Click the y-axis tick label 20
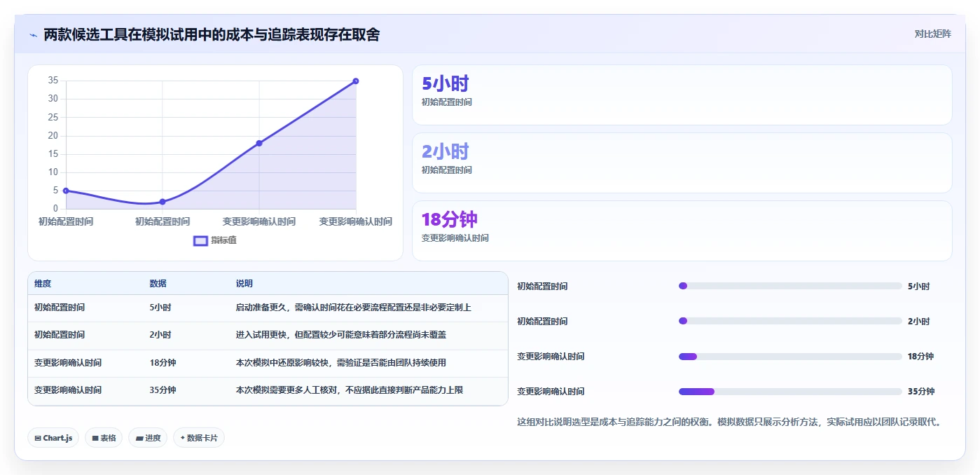 53,135
